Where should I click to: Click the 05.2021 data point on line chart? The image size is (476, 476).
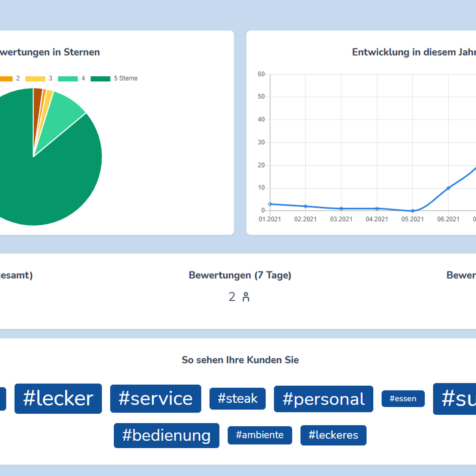click(x=413, y=211)
